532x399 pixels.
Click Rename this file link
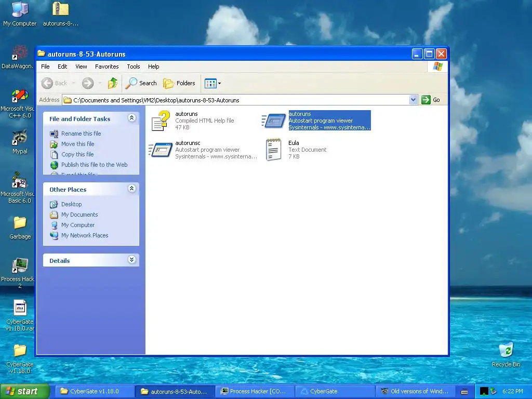coord(81,134)
